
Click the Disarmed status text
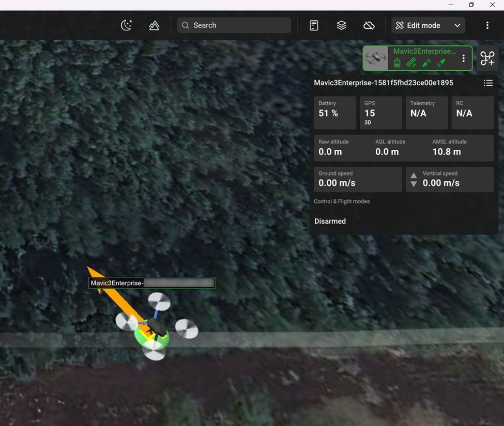tap(330, 221)
